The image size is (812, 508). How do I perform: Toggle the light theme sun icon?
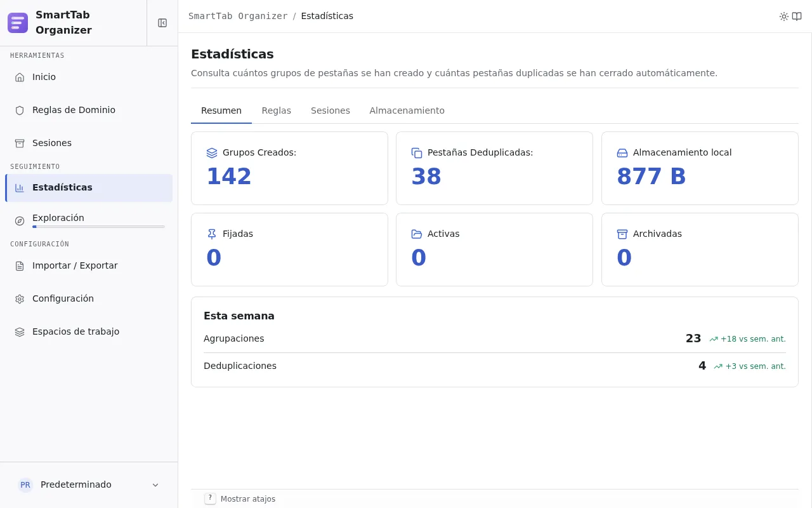click(x=784, y=17)
